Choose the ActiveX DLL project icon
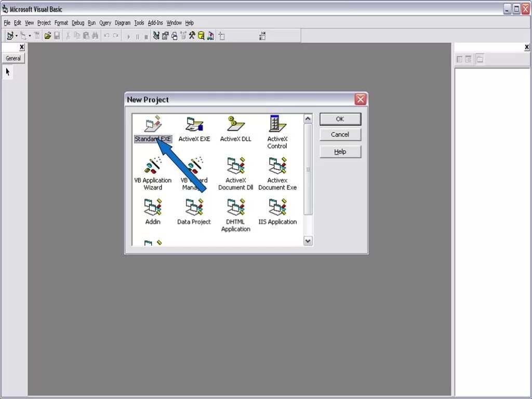Viewport: 532px width, 399px height. coord(235,129)
